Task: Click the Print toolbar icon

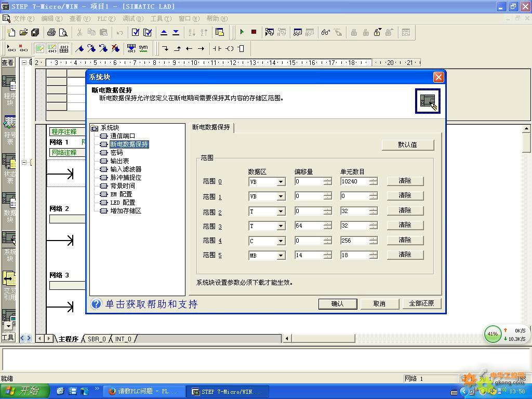Action: (51, 32)
